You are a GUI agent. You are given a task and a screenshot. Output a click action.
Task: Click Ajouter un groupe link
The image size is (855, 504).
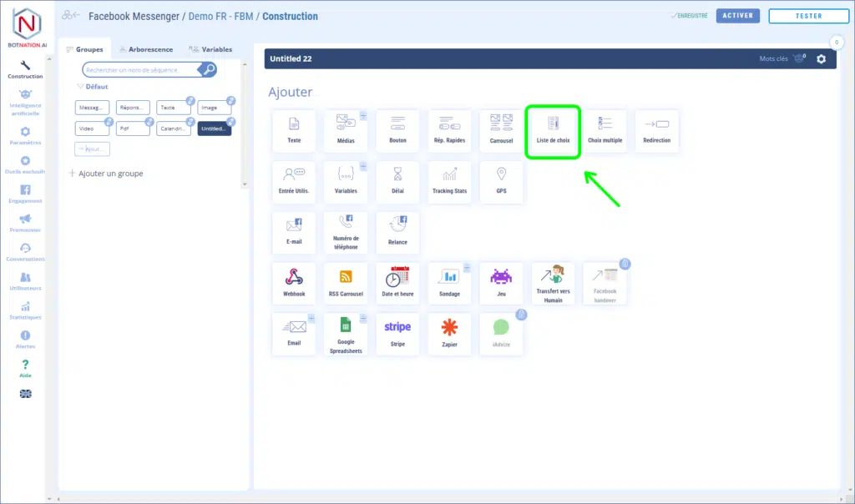pyautogui.click(x=110, y=174)
